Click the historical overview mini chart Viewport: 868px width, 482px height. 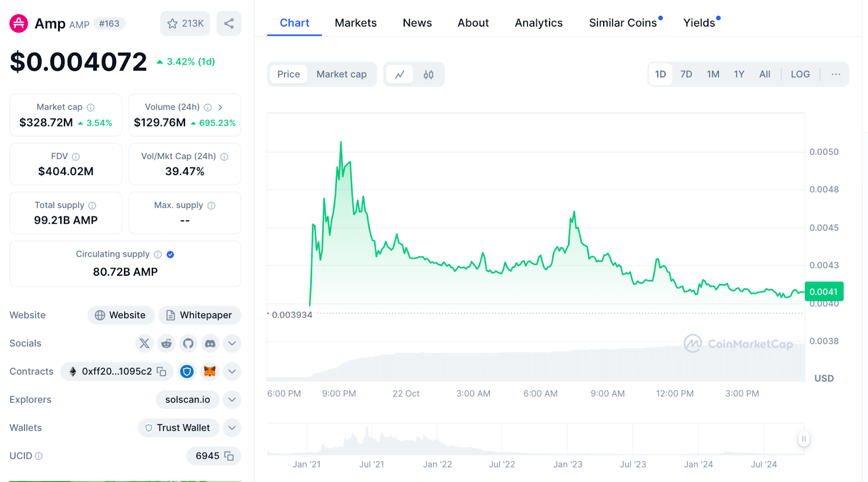click(535, 439)
